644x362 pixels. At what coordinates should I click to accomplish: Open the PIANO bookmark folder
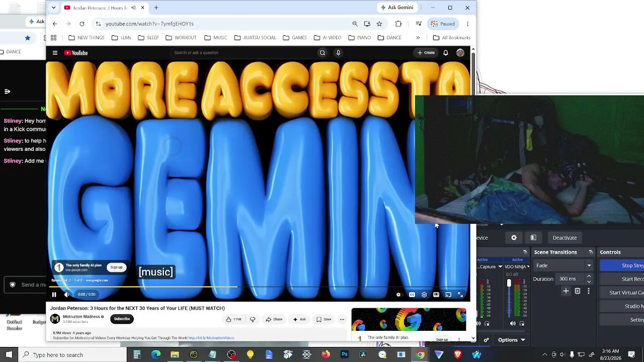coord(359,38)
